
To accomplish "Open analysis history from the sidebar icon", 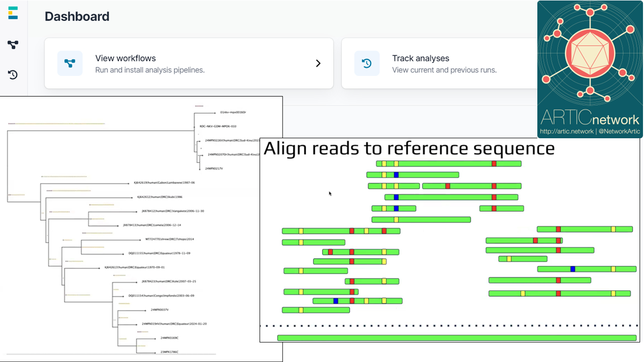I will coord(13,75).
